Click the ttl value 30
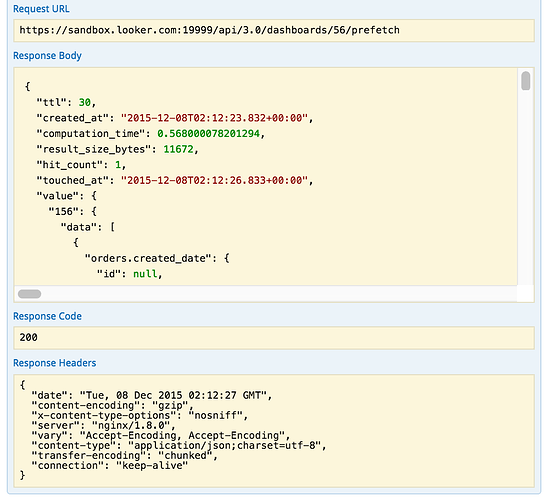 click(85, 102)
